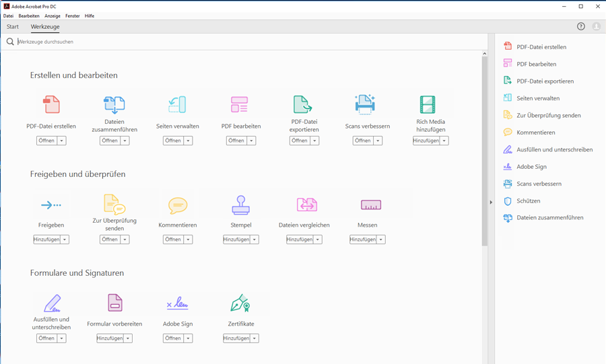Collapse the right tools pane arrow

(x=491, y=203)
